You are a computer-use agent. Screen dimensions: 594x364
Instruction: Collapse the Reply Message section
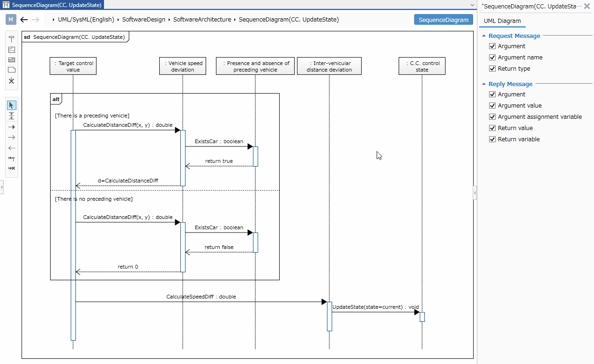pyautogui.click(x=483, y=84)
